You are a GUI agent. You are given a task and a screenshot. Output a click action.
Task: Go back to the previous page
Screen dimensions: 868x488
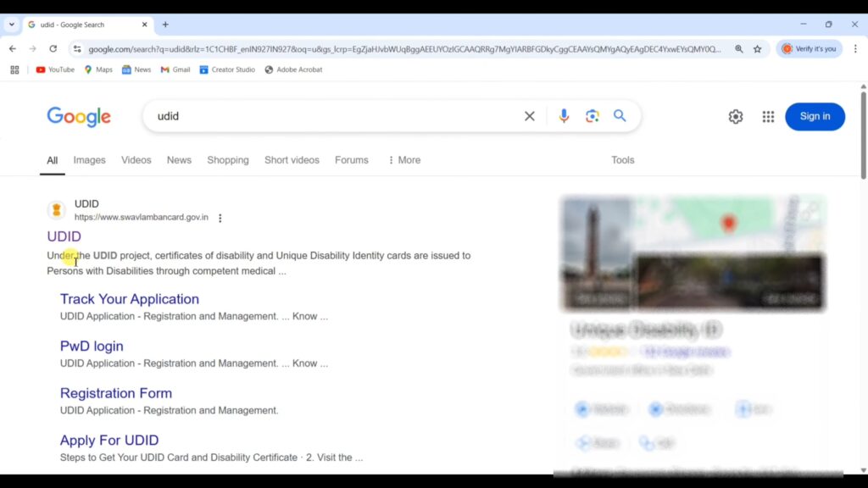click(x=13, y=48)
